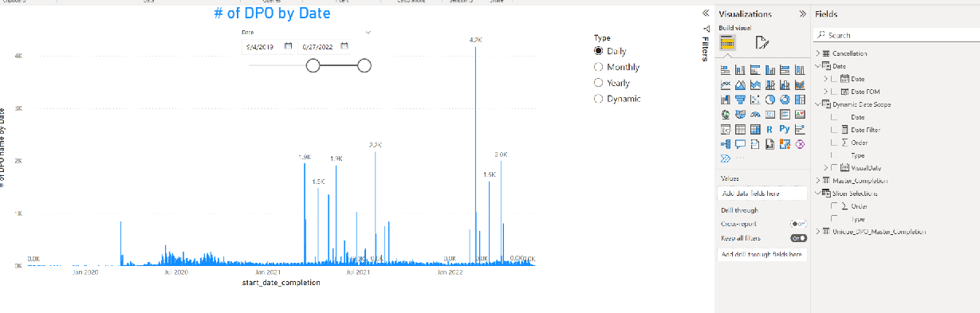Select the map (globe) visual
Viewport: 980px width, 313px height.
726,114
